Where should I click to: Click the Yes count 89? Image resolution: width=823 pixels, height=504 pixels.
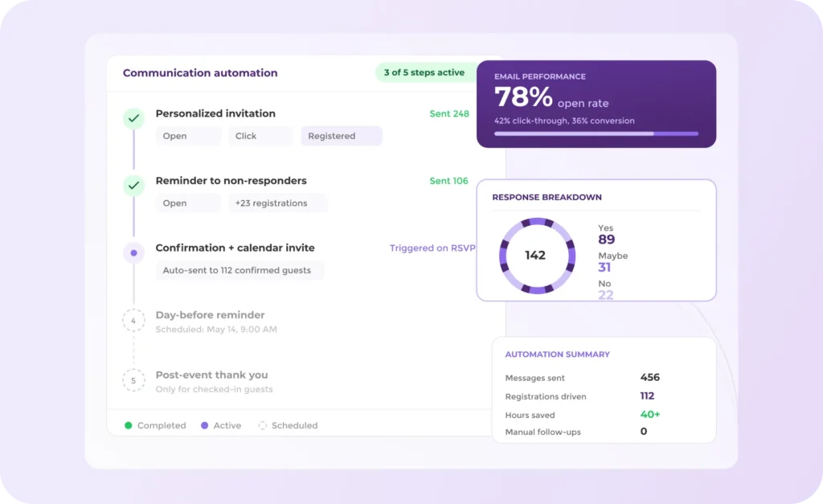(606, 240)
